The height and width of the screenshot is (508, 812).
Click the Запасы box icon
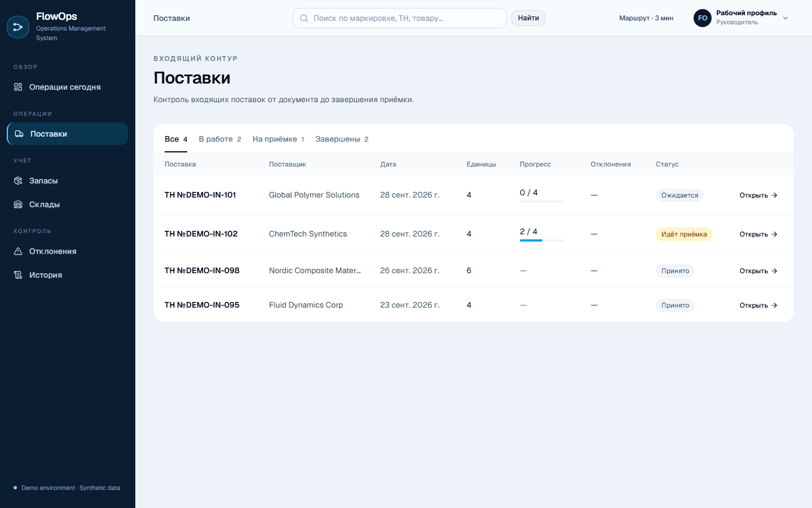tap(18, 181)
